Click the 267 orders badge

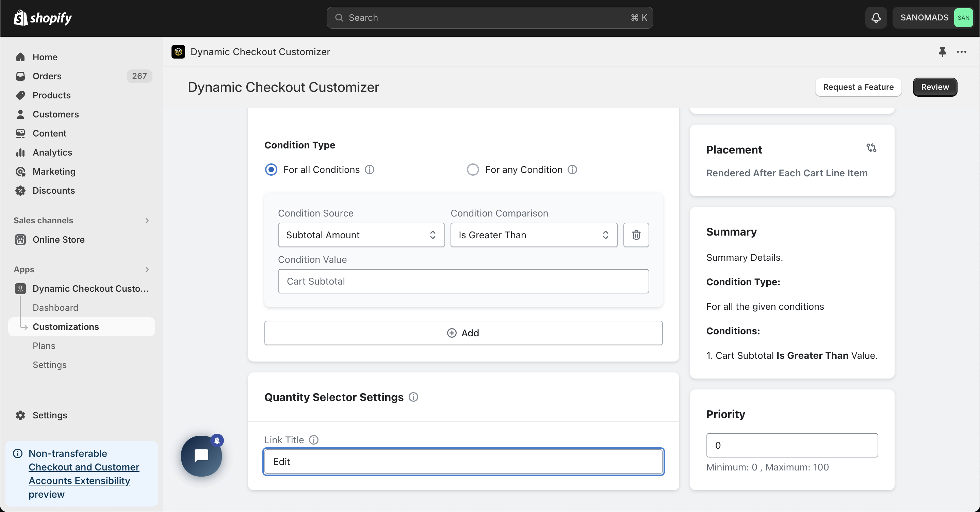(x=139, y=76)
